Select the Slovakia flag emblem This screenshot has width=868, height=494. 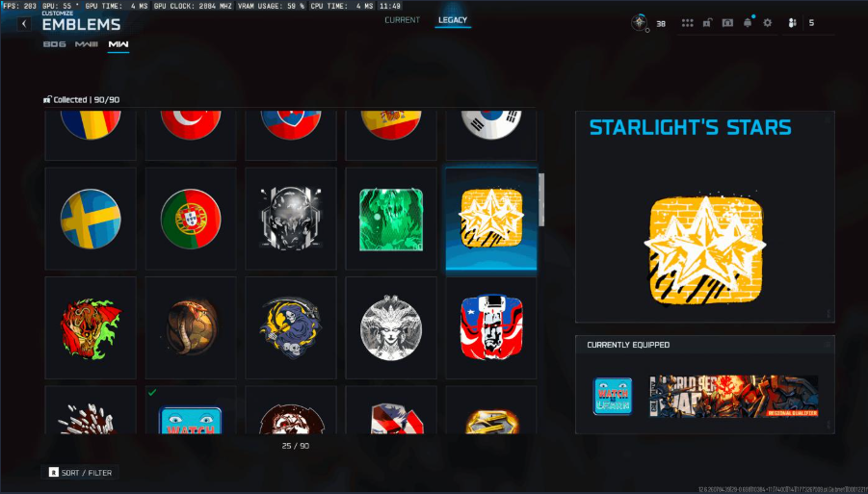pos(291,136)
